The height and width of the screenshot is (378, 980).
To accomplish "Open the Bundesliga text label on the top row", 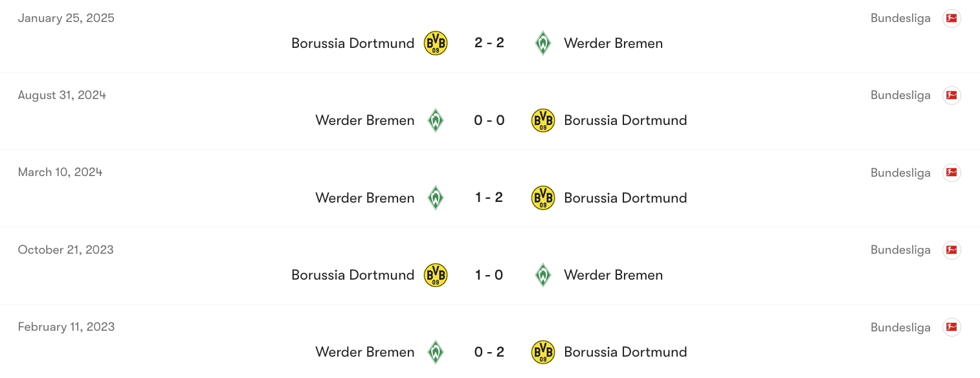I will pos(900,18).
